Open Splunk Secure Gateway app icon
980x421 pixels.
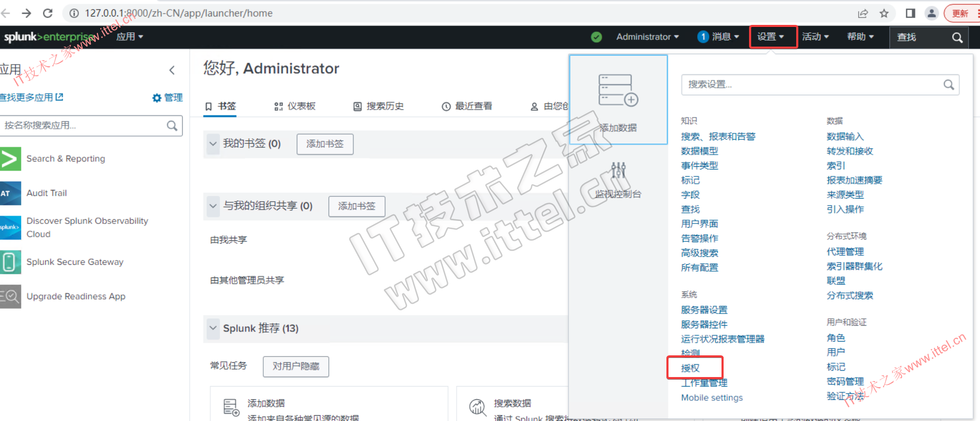[x=11, y=262]
